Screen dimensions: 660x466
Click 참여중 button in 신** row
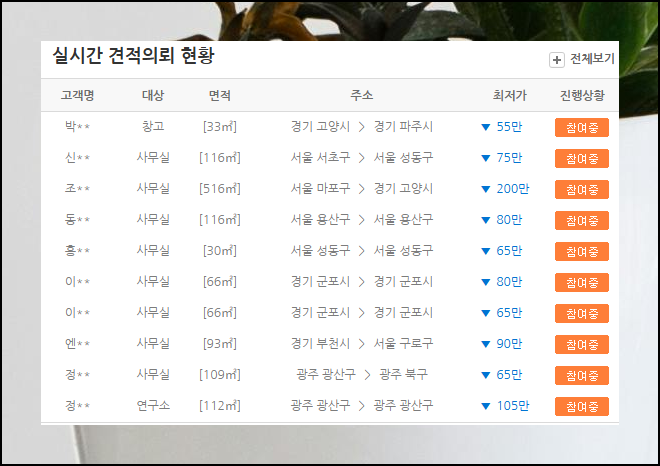point(582,158)
